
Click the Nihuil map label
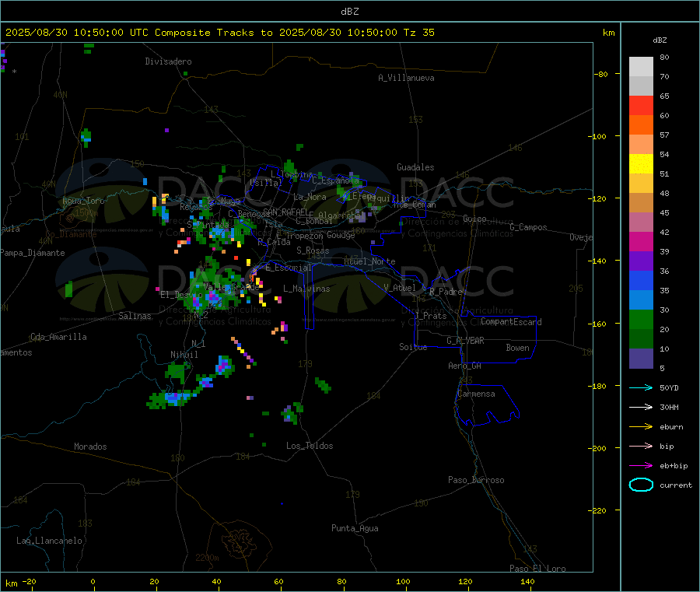point(184,355)
